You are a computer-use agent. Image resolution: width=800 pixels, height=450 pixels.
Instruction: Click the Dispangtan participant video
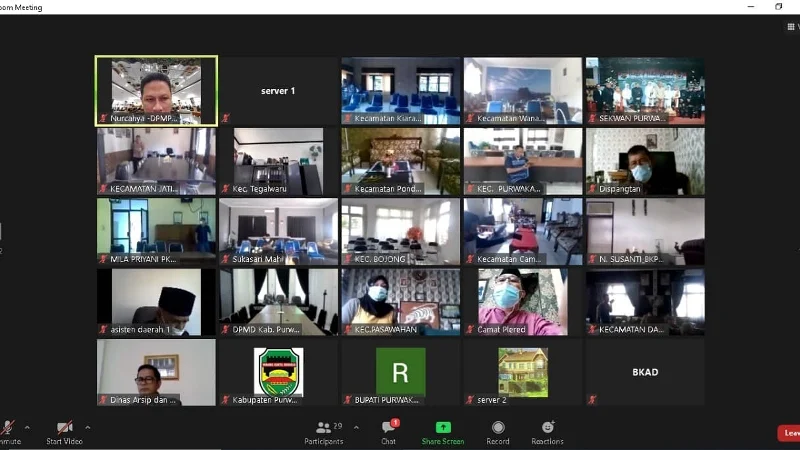pos(645,161)
